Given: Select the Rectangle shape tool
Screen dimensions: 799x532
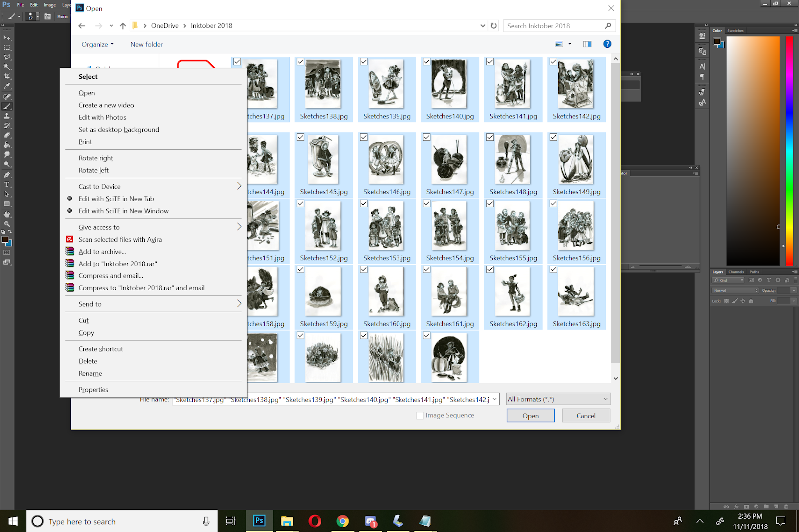Looking at the screenshot, I should tap(7, 204).
